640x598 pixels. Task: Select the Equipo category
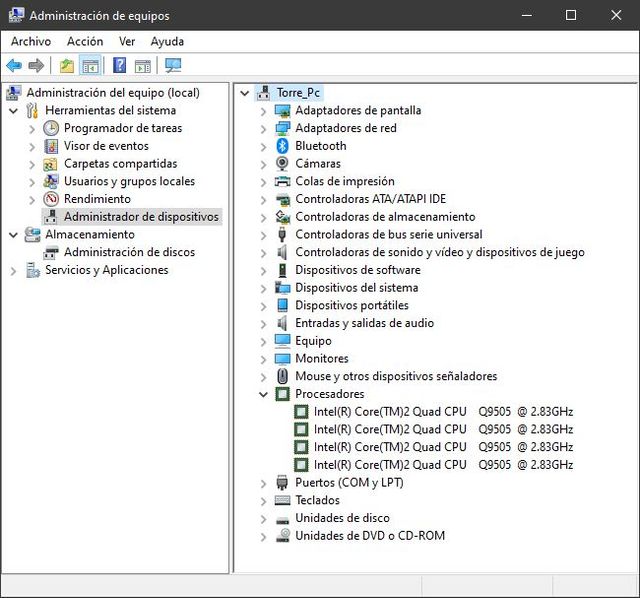pyautogui.click(x=313, y=341)
